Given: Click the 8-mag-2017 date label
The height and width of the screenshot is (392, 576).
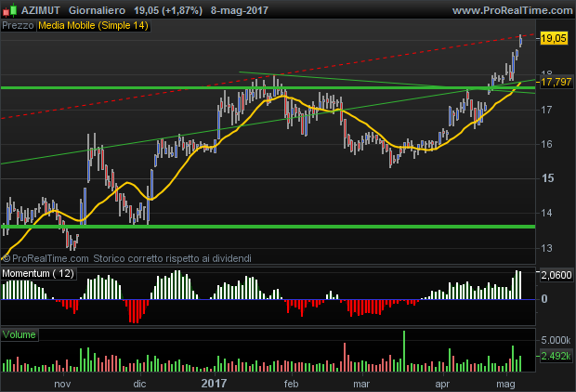Looking at the screenshot, I should (x=240, y=10).
